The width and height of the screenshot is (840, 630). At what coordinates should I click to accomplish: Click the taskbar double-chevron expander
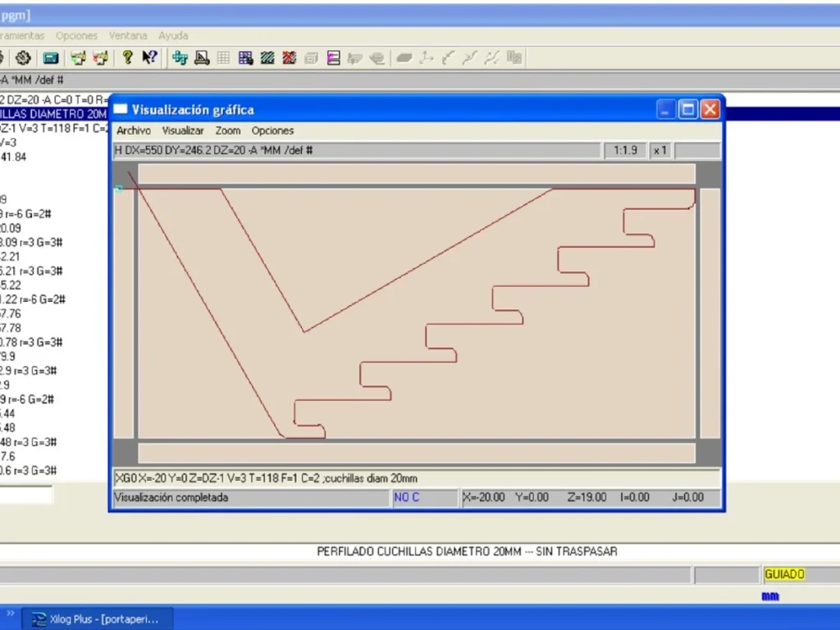point(10,613)
